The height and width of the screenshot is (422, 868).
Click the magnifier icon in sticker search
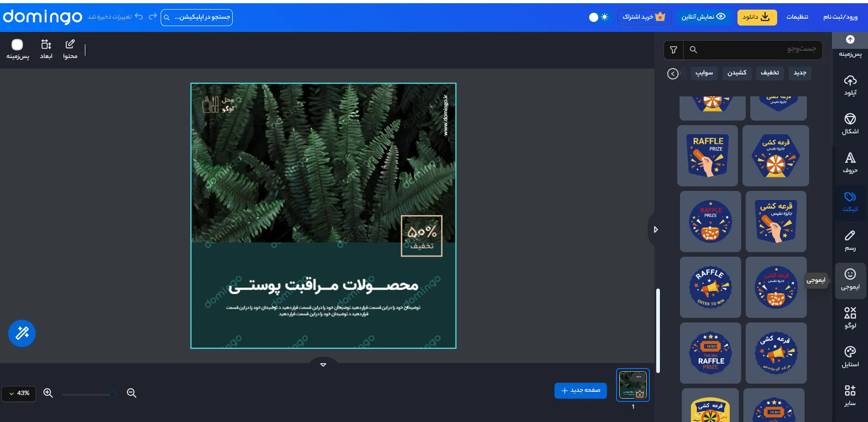693,50
